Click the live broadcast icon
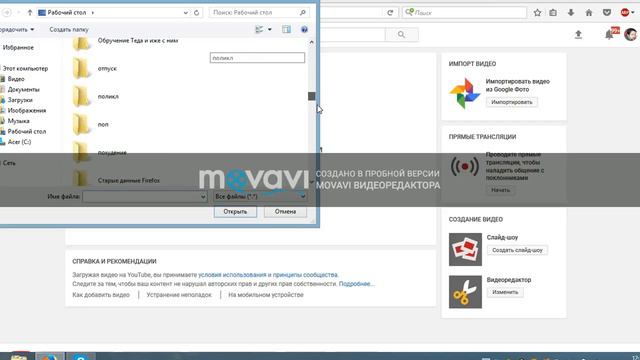This screenshot has height=360, width=640. point(464,167)
